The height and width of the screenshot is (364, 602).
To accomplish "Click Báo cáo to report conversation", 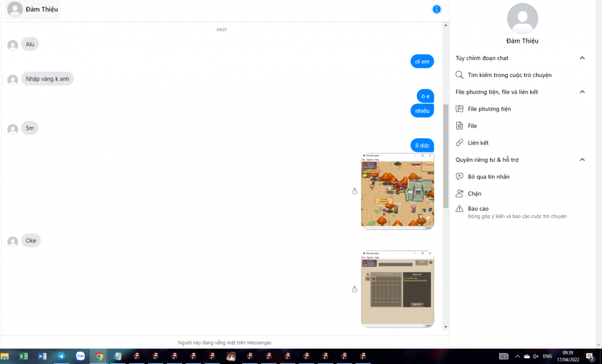I will 478,209.
